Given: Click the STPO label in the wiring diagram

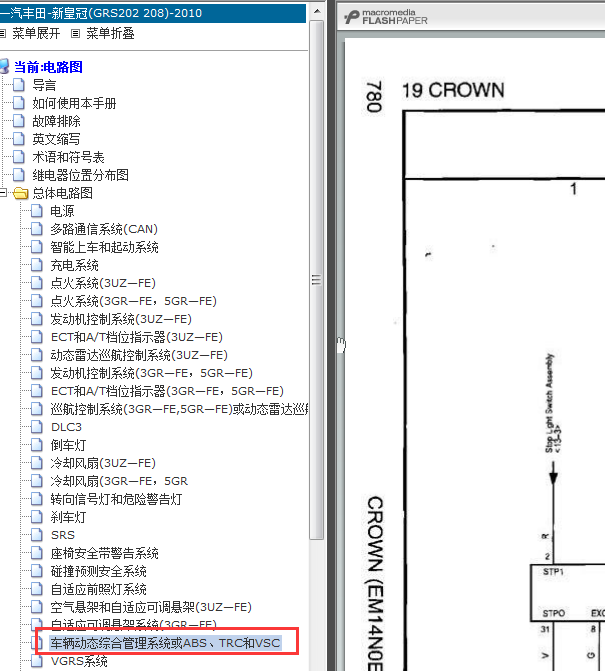Looking at the screenshot, I should pyautogui.click(x=553, y=613).
